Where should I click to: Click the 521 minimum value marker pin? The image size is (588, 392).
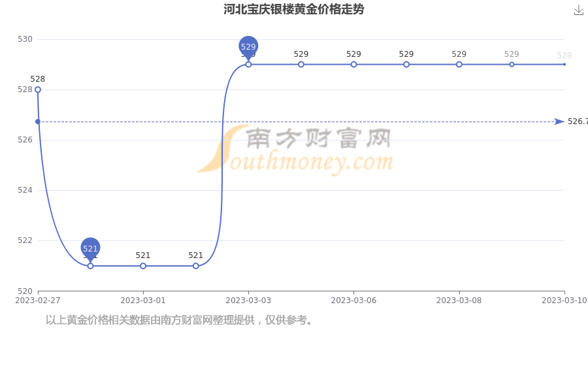(90, 249)
